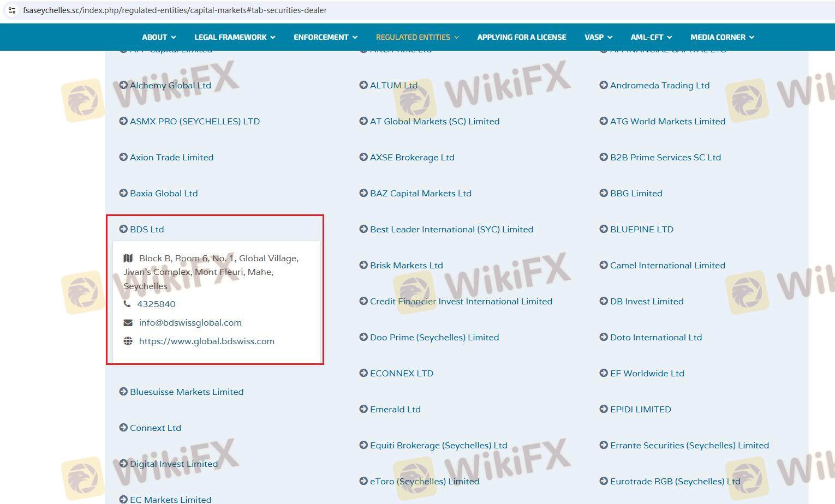Image resolution: width=835 pixels, height=504 pixels.
Task: Click the arrow icon beside ECONNEX LTD
Action: [x=363, y=373]
